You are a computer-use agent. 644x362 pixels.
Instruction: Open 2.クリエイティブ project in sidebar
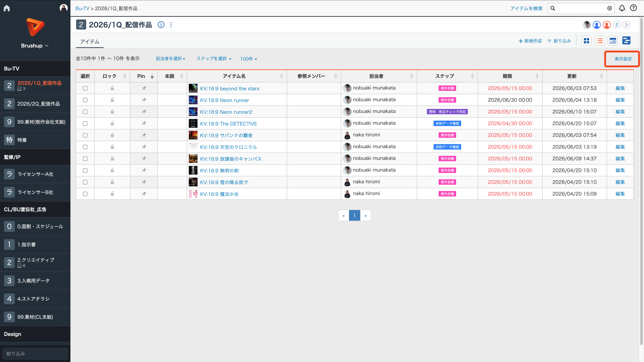pos(35,263)
